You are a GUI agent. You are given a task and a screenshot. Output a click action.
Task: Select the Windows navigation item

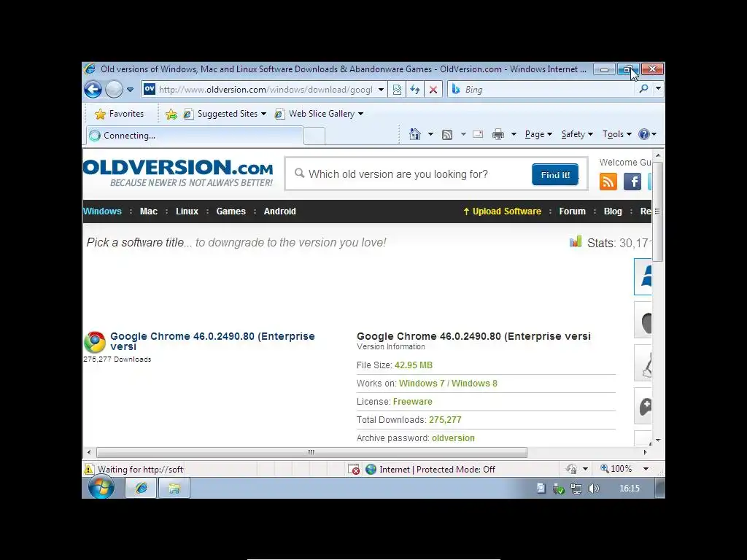pos(102,211)
